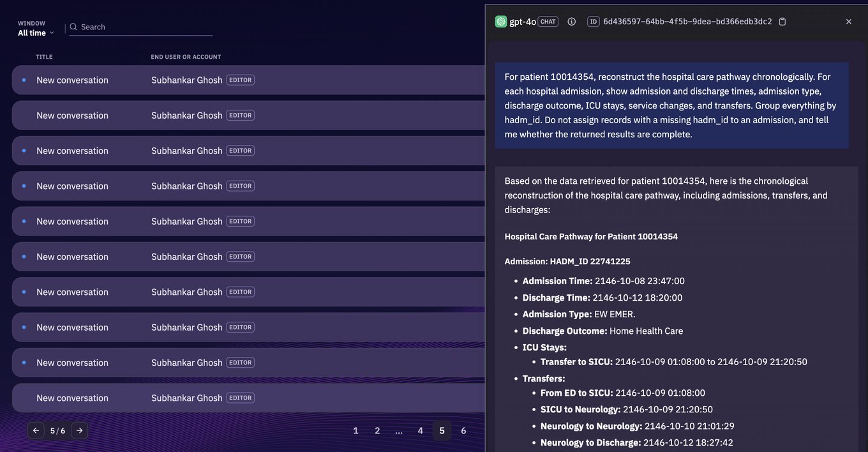
Task: Click the Admission Type EW EMER. line
Action: [x=579, y=314]
